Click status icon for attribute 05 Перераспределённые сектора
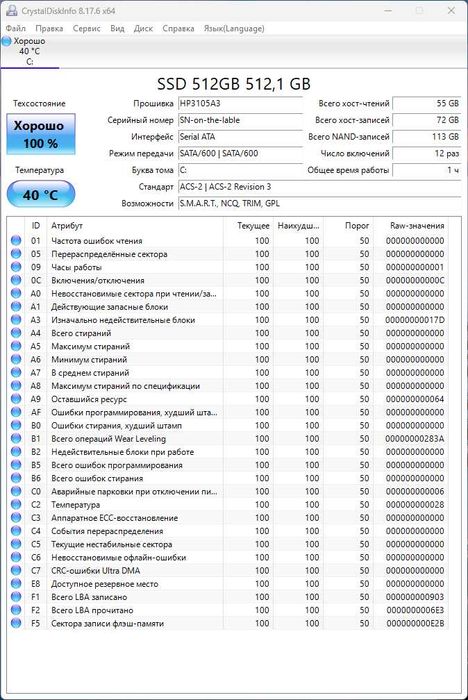 16,254
